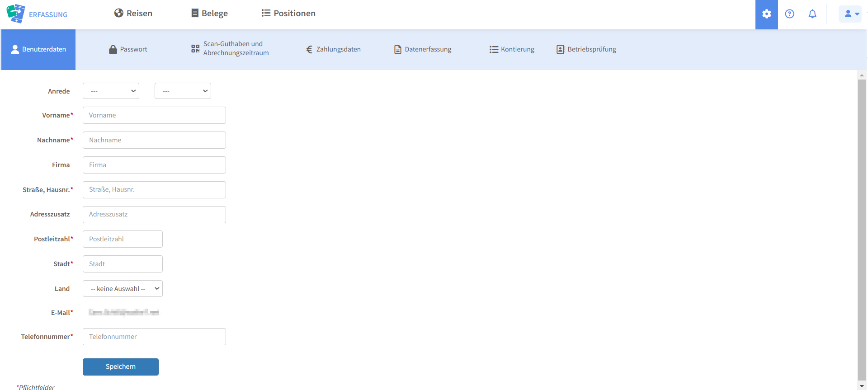
Task: Open Positionen in top navigation
Action: pos(288,14)
